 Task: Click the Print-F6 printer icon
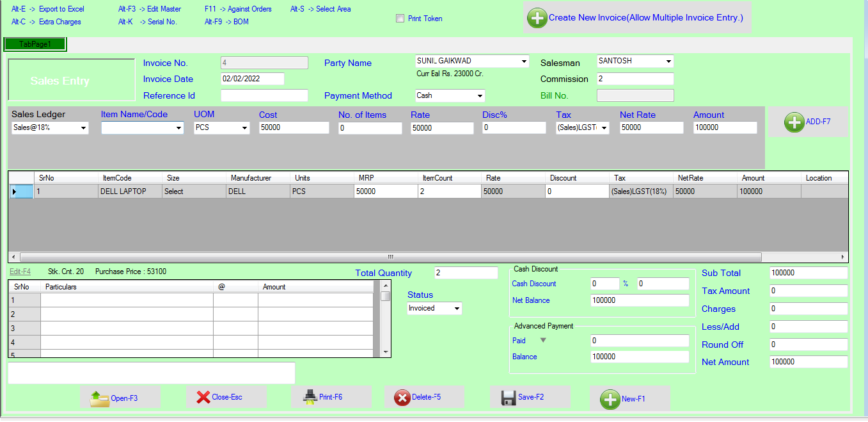pos(310,397)
